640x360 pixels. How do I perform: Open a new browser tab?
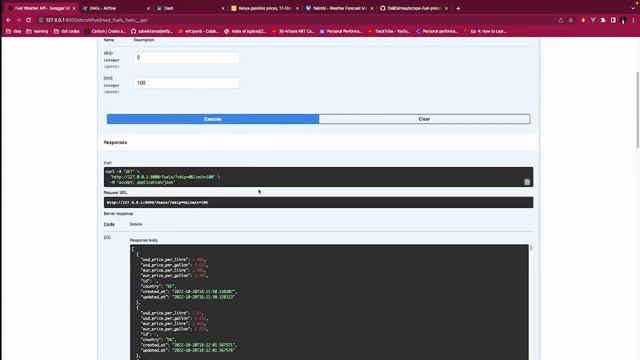[x=458, y=8]
